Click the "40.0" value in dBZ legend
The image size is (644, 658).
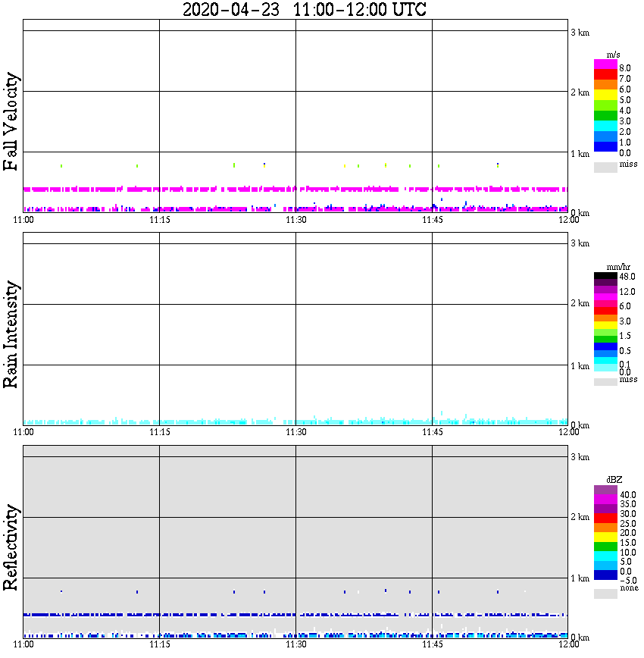pos(628,495)
